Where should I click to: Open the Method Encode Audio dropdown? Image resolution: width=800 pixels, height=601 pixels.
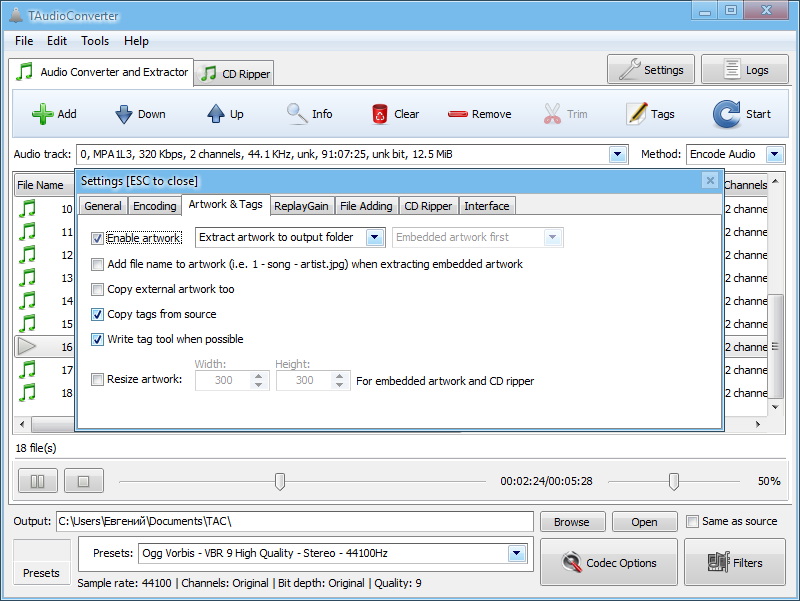point(775,154)
